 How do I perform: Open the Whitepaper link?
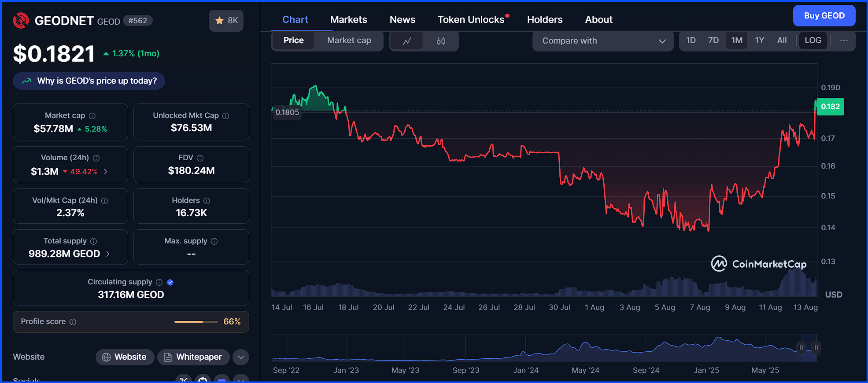(x=193, y=357)
